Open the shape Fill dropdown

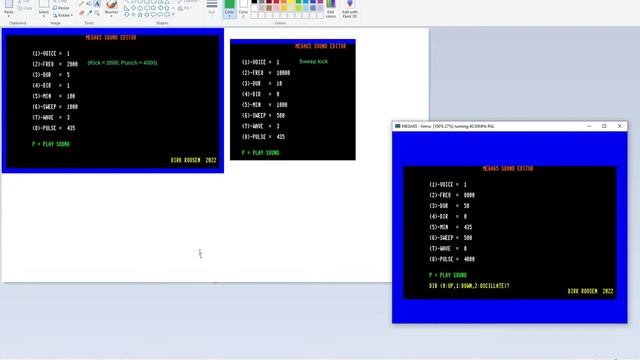185,8
